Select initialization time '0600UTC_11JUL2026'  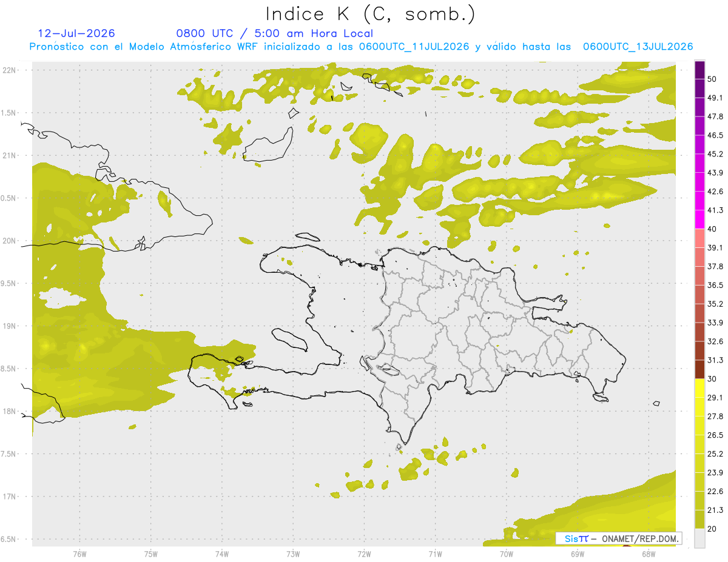[414, 47]
